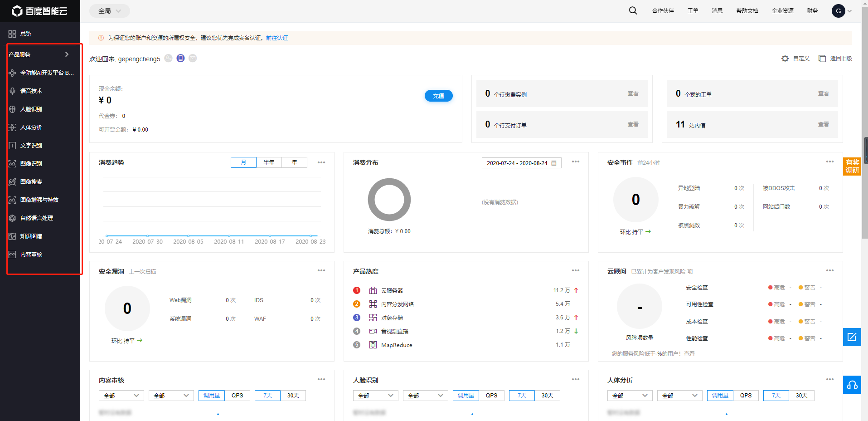Select 调用量 in 人脸识别 card
Image resolution: width=868 pixels, height=421 pixels.
[466, 396]
